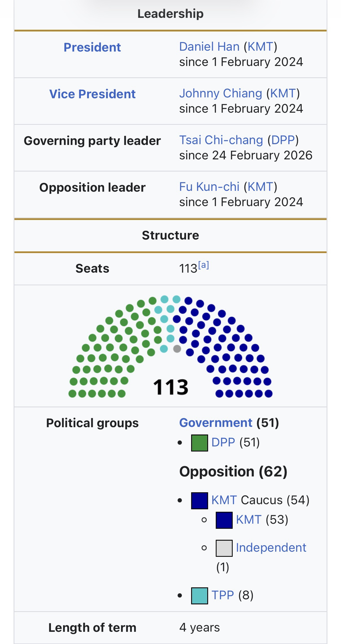Image resolution: width=341 pixels, height=644 pixels.
Task: Open footnote [a] next to 113 seats
Action: [204, 265]
